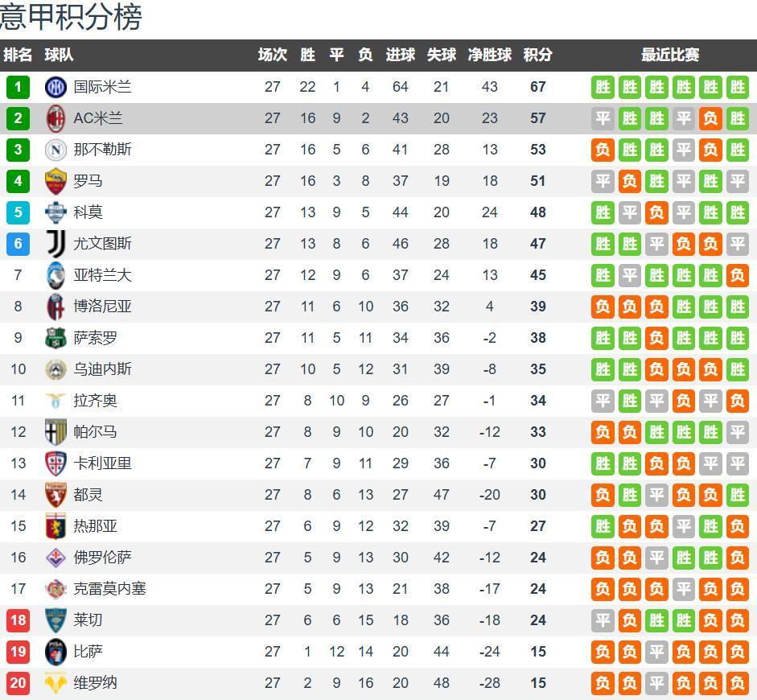Click the Roma (罗马) club crest

tap(56, 181)
